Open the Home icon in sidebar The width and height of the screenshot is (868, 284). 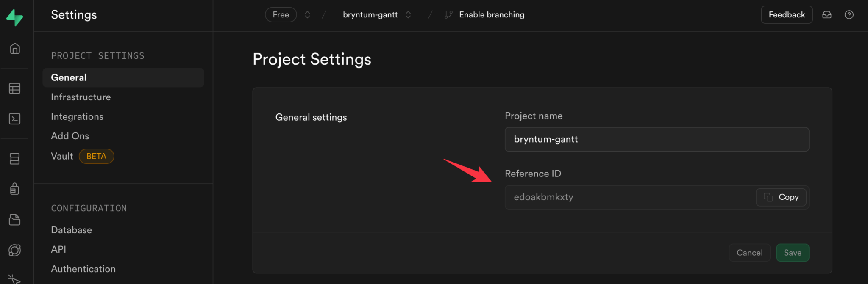coord(15,49)
